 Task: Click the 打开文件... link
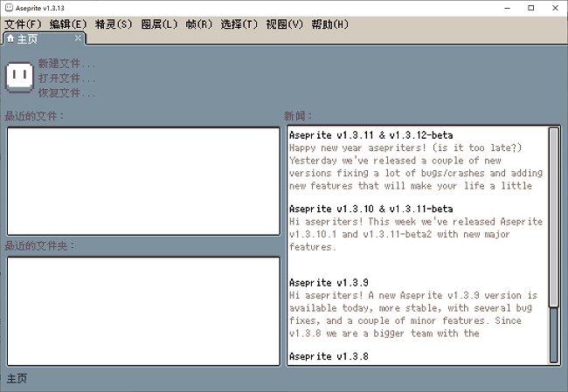pos(66,79)
